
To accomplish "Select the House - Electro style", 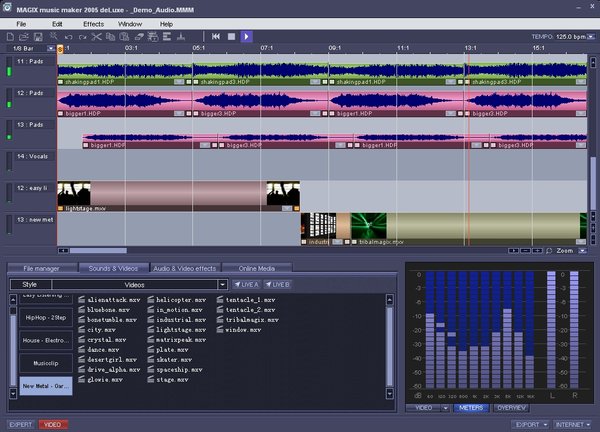I will click(x=46, y=340).
